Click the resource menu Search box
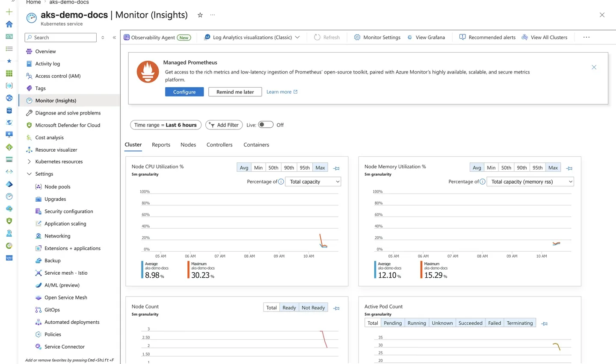The image size is (616, 364). click(61, 38)
